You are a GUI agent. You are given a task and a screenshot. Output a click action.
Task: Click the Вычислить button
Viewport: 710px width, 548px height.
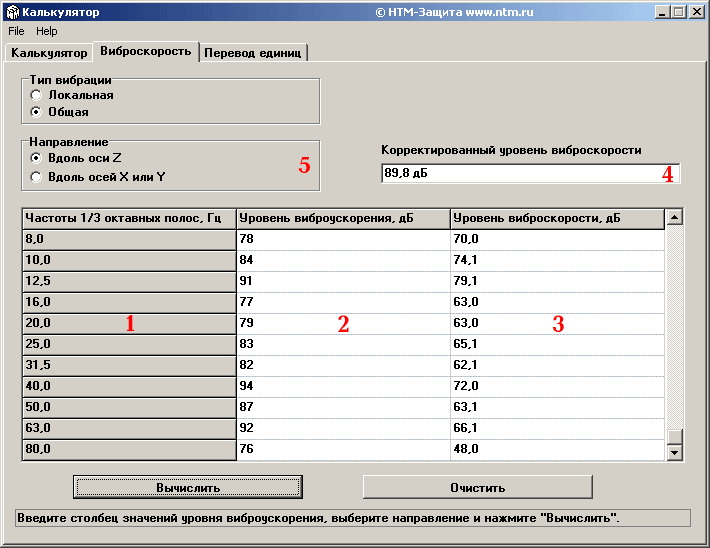(188, 487)
